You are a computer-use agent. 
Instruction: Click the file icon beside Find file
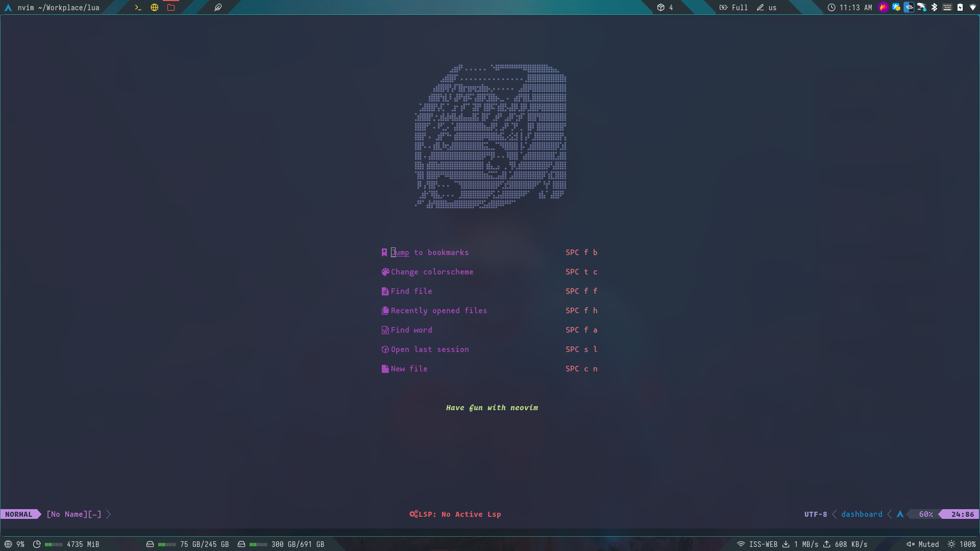tap(385, 291)
